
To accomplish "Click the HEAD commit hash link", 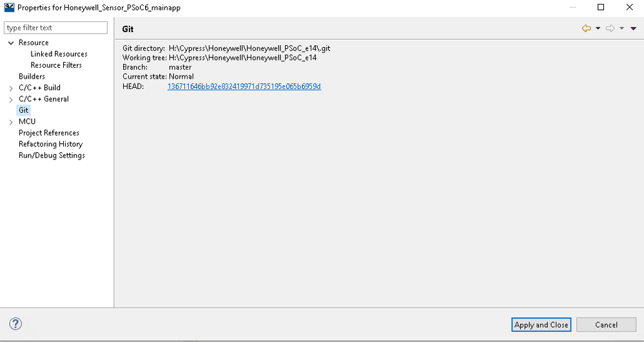I will pyautogui.click(x=244, y=86).
